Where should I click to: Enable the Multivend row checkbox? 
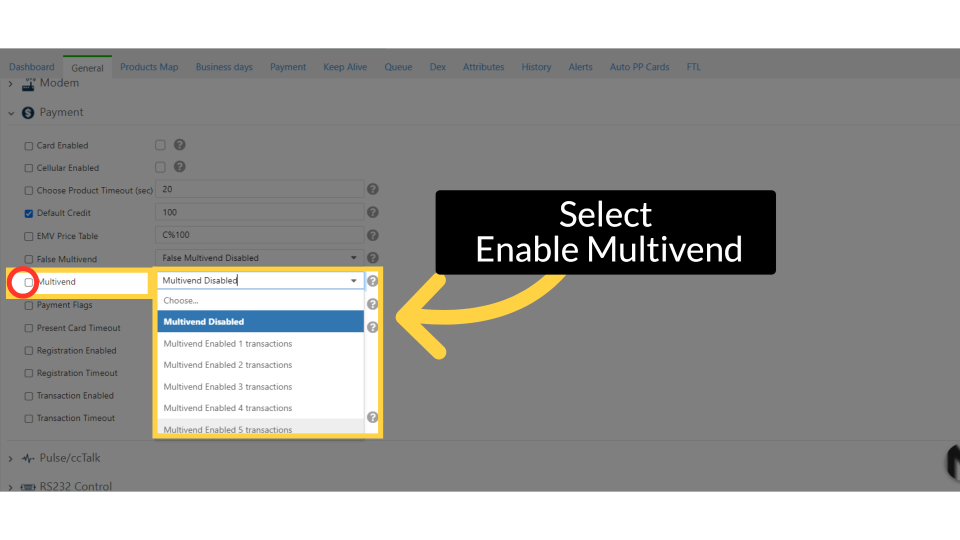coord(28,283)
